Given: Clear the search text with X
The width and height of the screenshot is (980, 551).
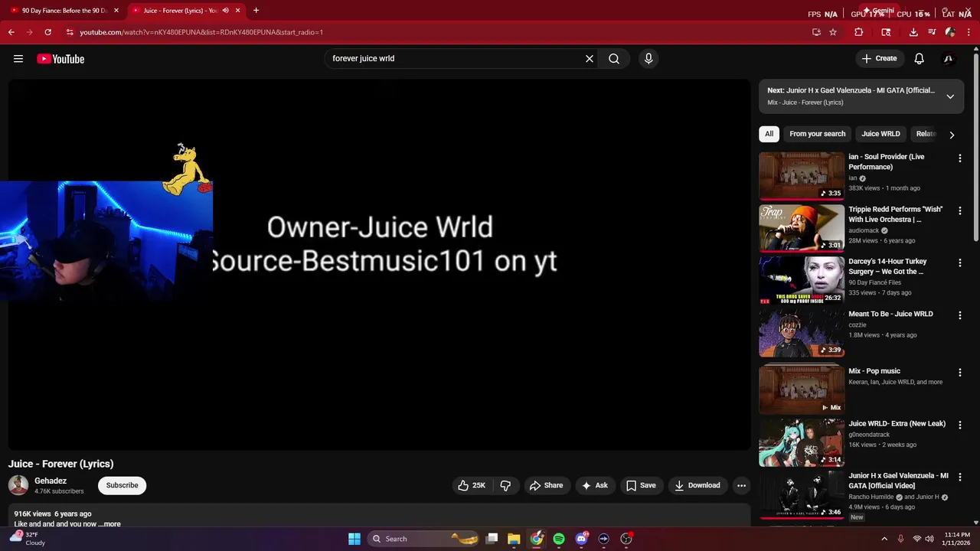Looking at the screenshot, I should pos(590,59).
